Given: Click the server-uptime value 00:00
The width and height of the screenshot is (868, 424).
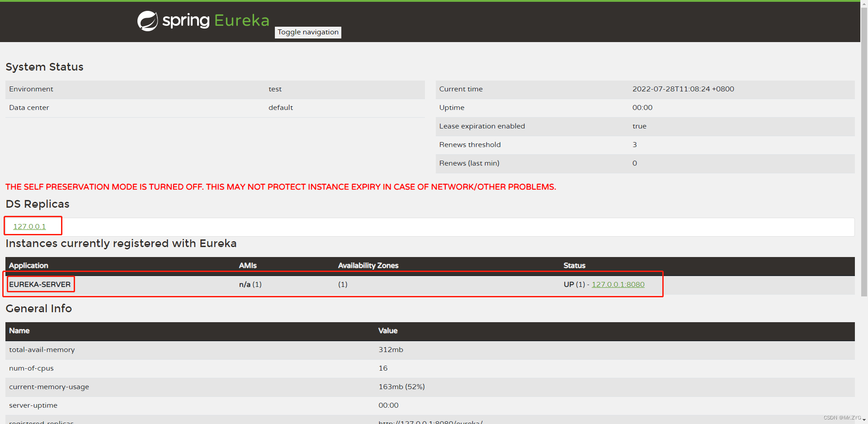Looking at the screenshot, I should 388,405.
